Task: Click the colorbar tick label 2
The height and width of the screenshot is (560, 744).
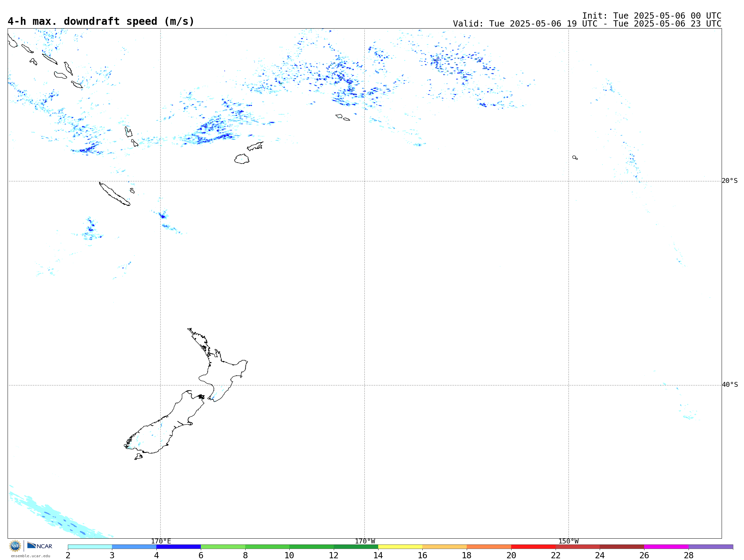Action: point(68,556)
